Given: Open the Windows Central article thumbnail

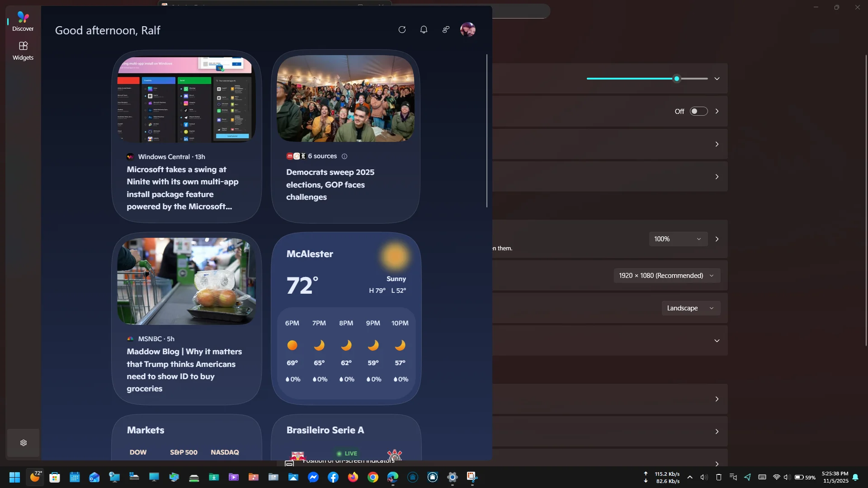Looking at the screenshot, I should (186, 99).
